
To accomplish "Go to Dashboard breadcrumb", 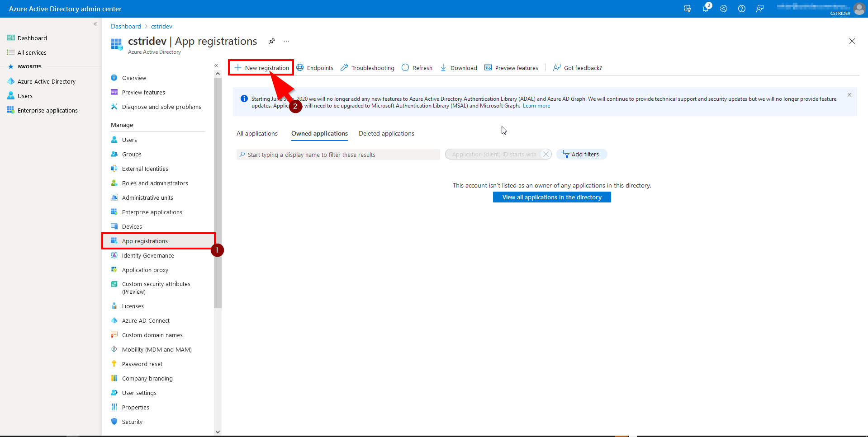I will (x=126, y=26).
